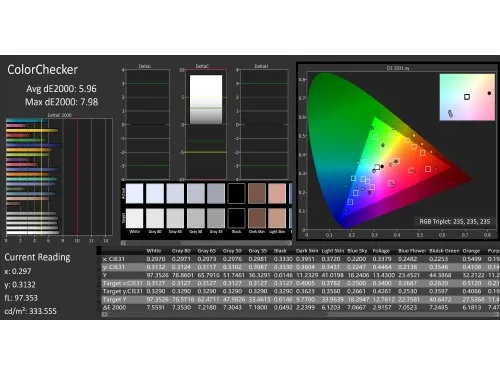Click the swatch strip scroll left arrow
The image size is (500, 375).
click(123, 243)
